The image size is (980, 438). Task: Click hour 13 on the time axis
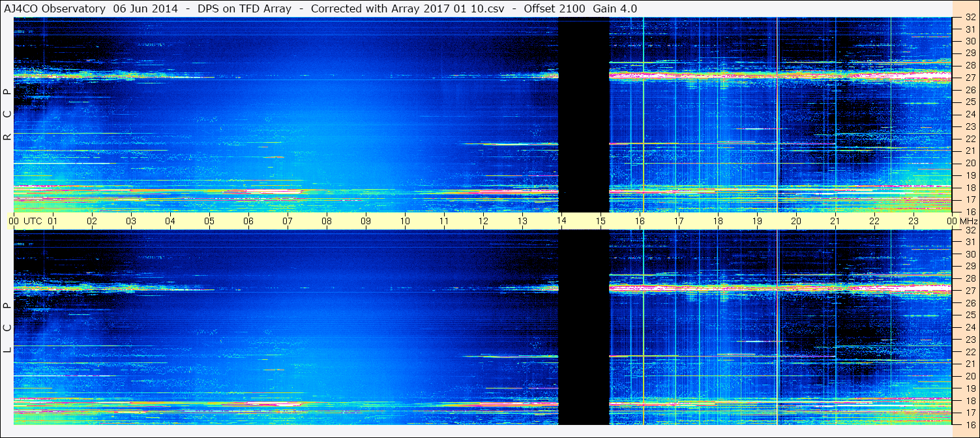522,221
